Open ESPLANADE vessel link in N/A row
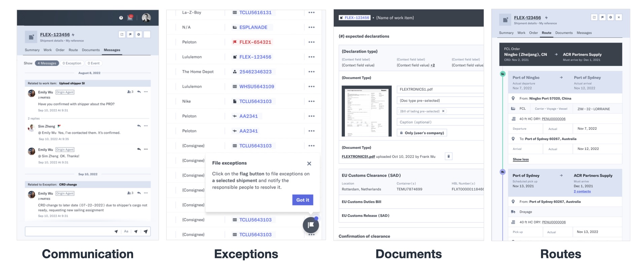 (253, 27)
